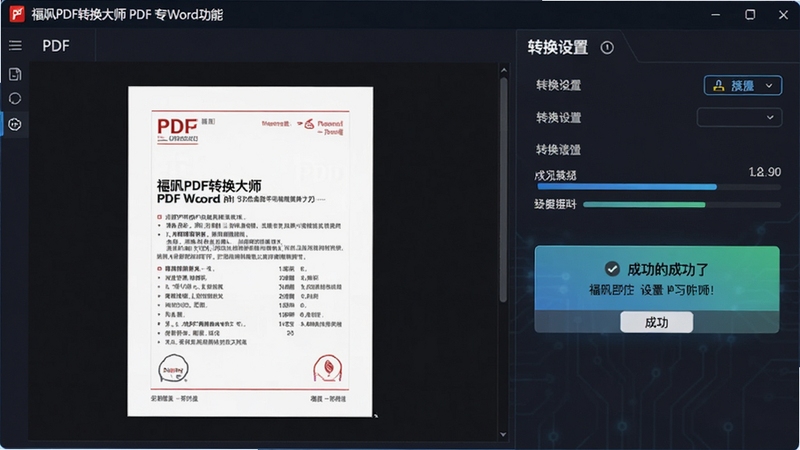Open the chat bubble icon in sidebar
This screenshot has height=450, width=800.
pyautogui.click(x=15, y=98)
